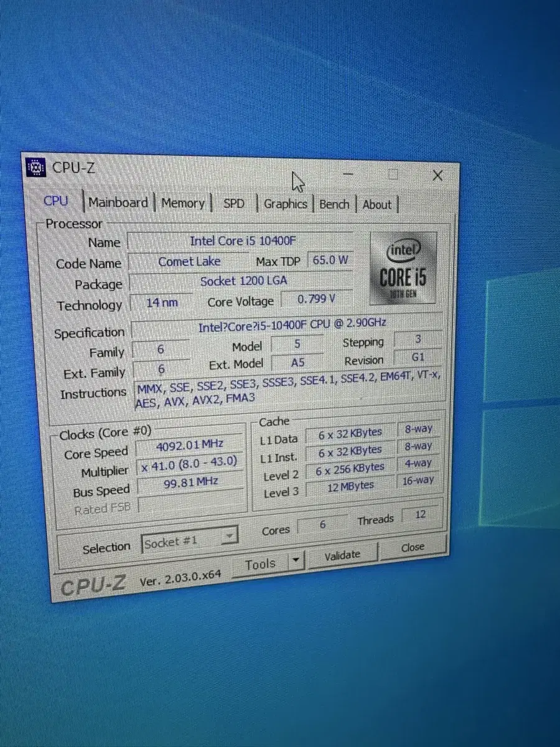Click the Level 3 16-way associativity value
Screen dimensions: 560x747
(418, 481)
